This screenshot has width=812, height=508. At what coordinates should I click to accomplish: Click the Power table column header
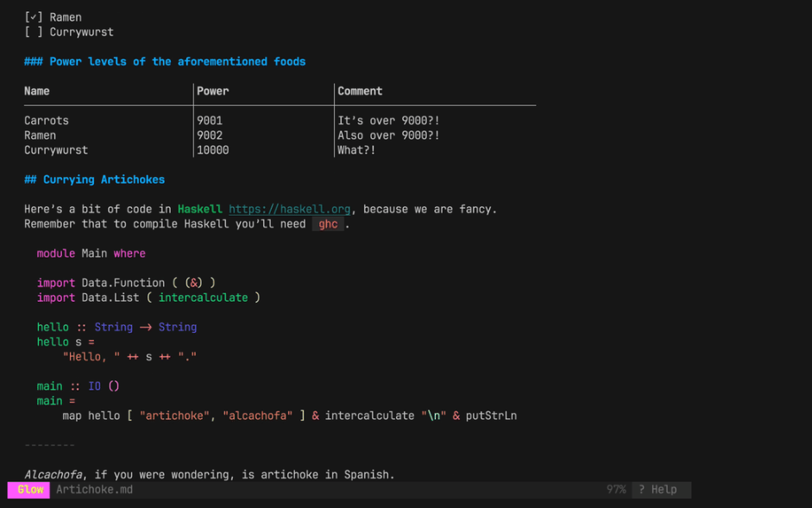point(212,91)
